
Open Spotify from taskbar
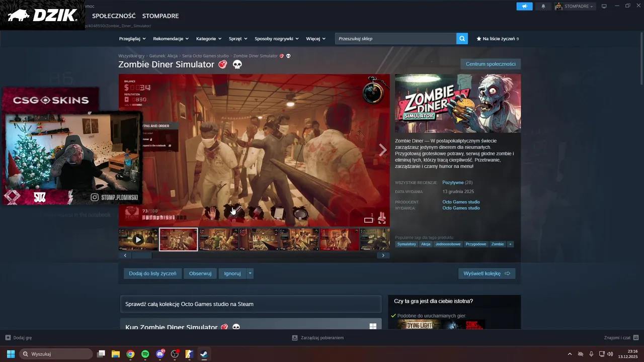tap(145, 354)
